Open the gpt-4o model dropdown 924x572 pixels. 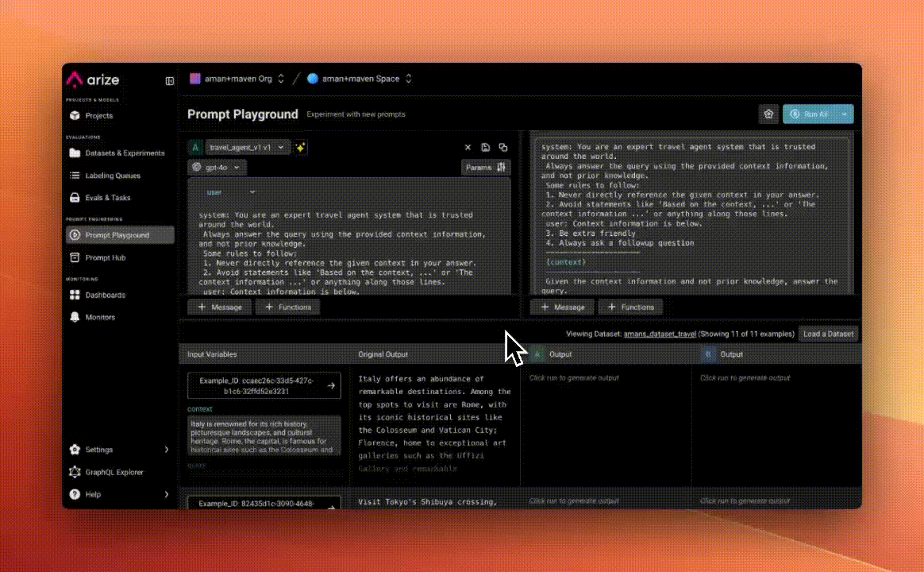click(x=217, y=168)
